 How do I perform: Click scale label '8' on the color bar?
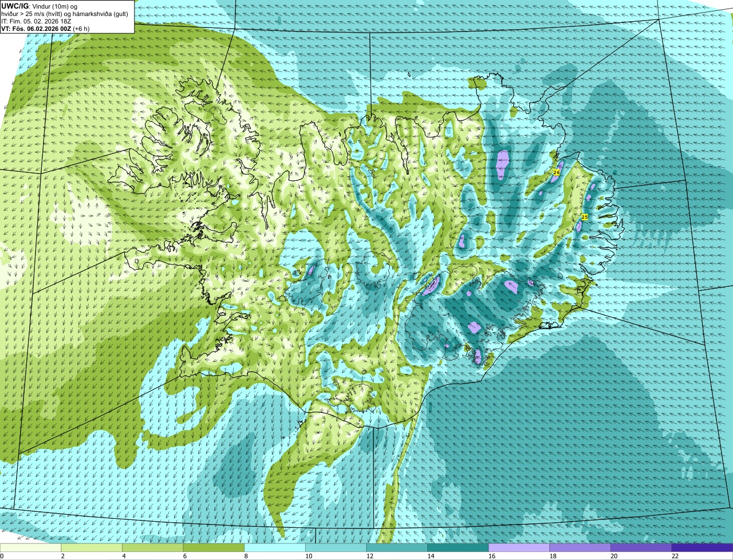coord(245,556)
